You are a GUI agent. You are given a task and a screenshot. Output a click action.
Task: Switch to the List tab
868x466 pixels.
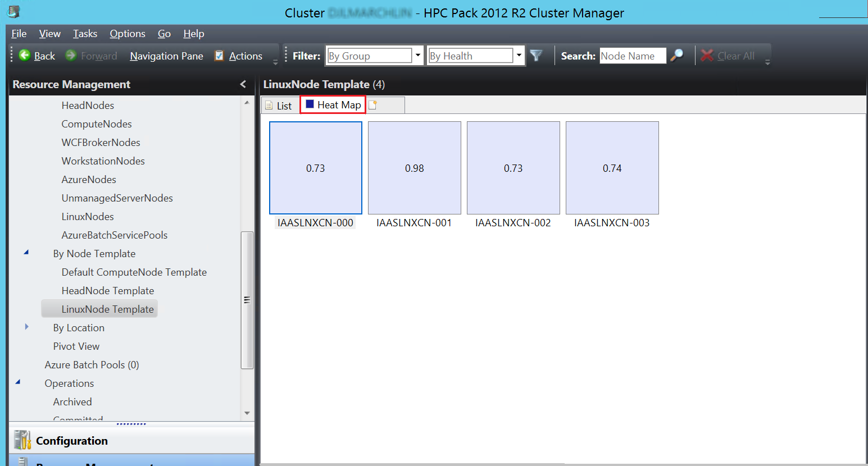pyautogui.click(x=279, y=106)
